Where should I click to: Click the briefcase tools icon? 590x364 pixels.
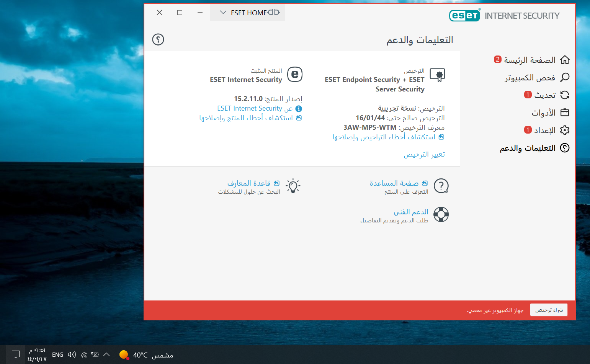[x=565, y=113]
